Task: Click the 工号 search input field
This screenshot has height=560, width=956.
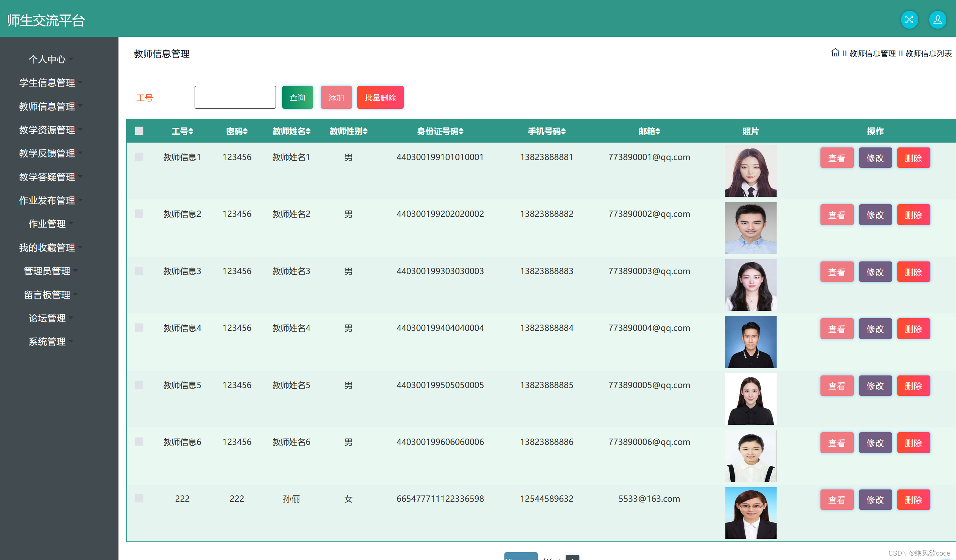Action: point(235,98)
